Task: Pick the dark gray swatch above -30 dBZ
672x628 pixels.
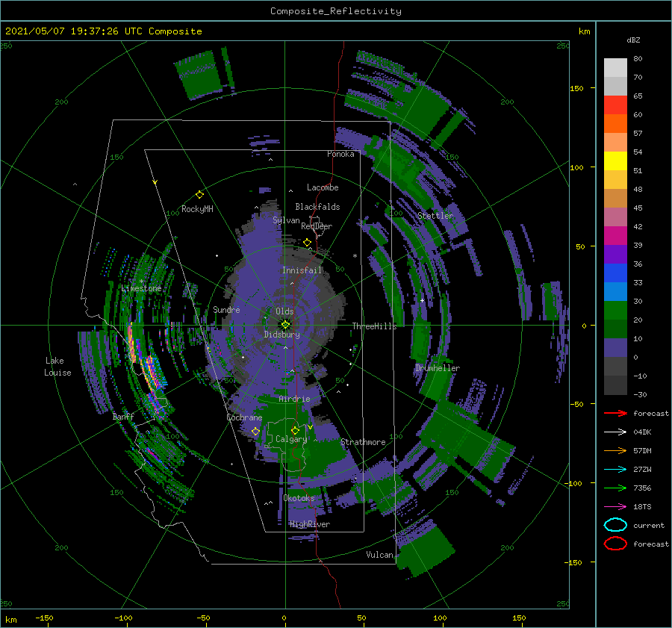Action: click(x=615, y=385)
